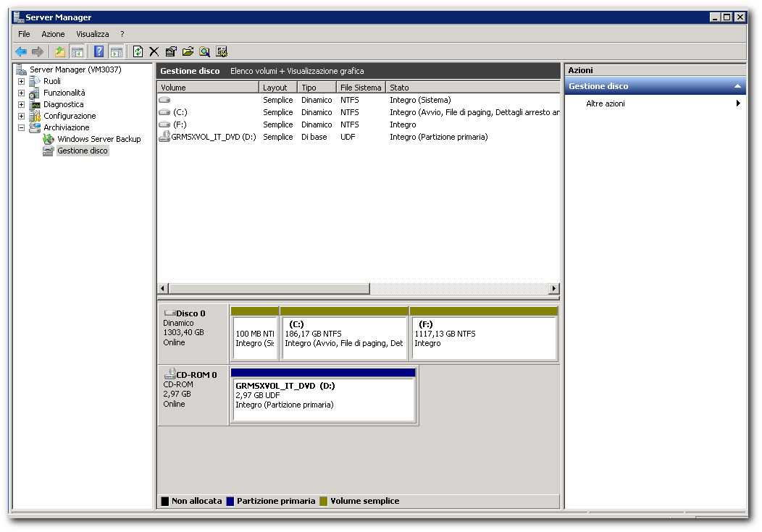The height and width of the screenshot is (532, 762).
Task: Click the blue Partizione primaria legend swatch
Action: (230, 501)
